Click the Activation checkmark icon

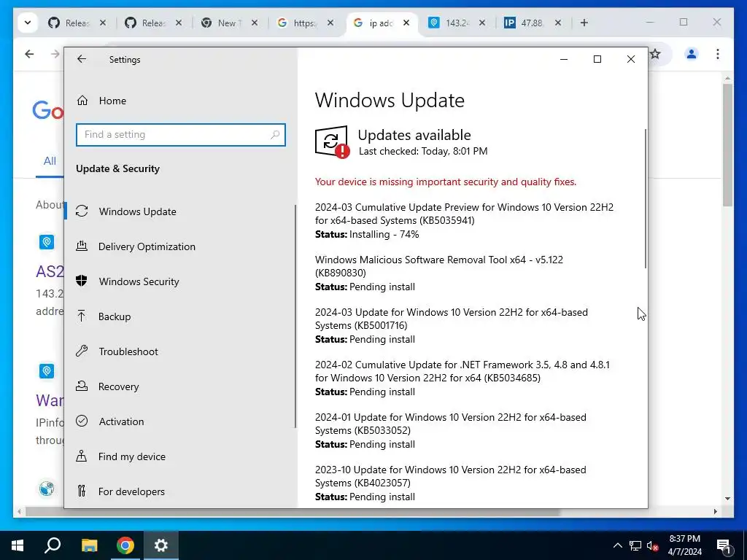82,421
